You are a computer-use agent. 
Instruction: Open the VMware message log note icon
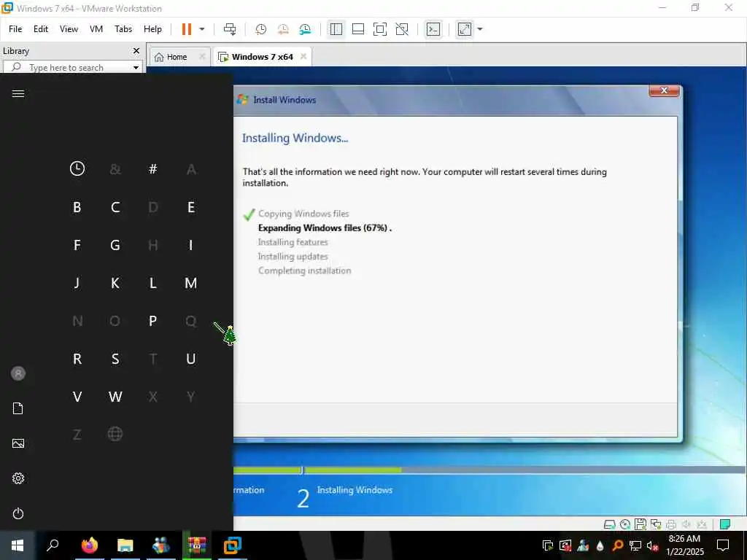[x=725, y=524]
